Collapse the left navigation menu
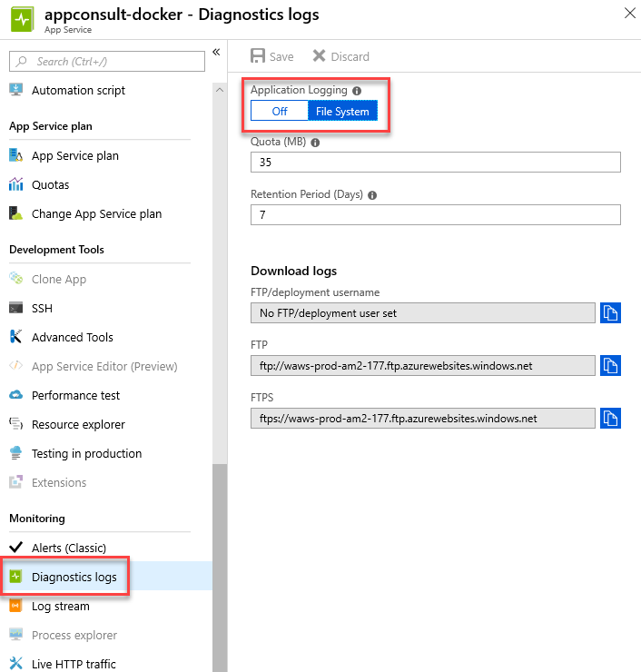This screenshot has height=672, width=641. (x=216, y=53)
